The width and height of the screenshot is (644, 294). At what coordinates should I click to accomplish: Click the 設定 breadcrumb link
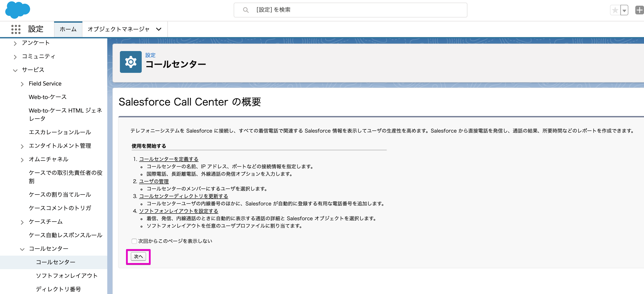point(150,55)
